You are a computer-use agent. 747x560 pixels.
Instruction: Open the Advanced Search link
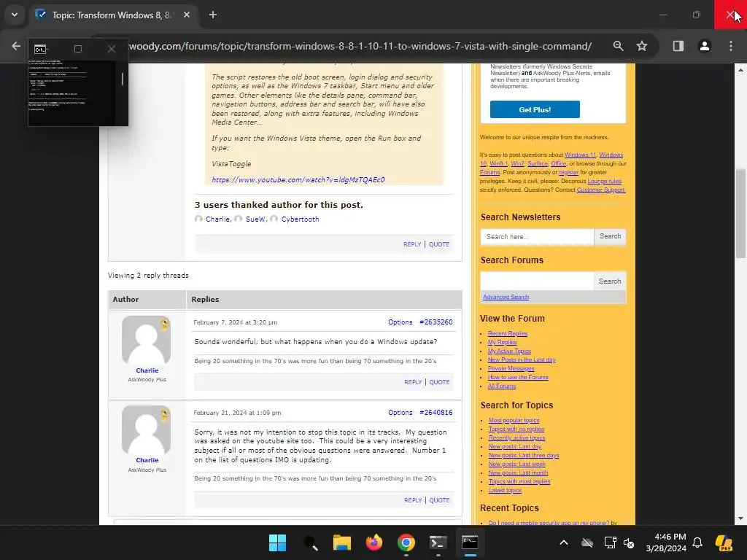click(x=506, y=297)
